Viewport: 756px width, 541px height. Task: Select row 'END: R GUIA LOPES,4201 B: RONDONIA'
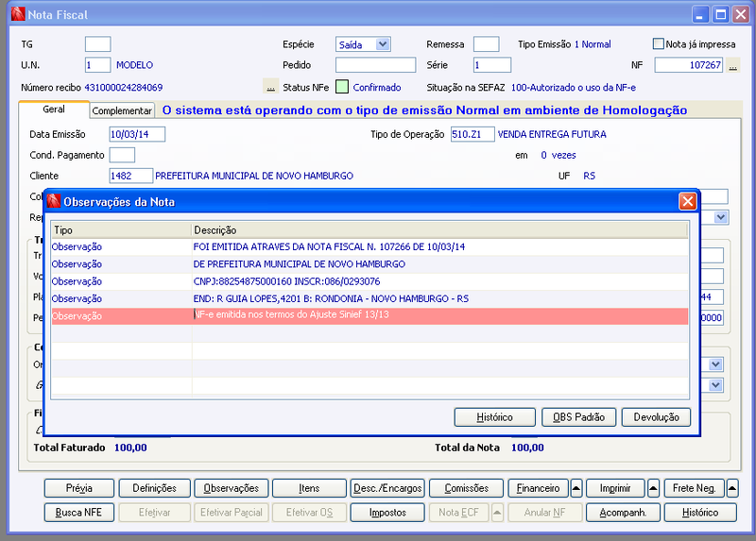coord(369,298)
